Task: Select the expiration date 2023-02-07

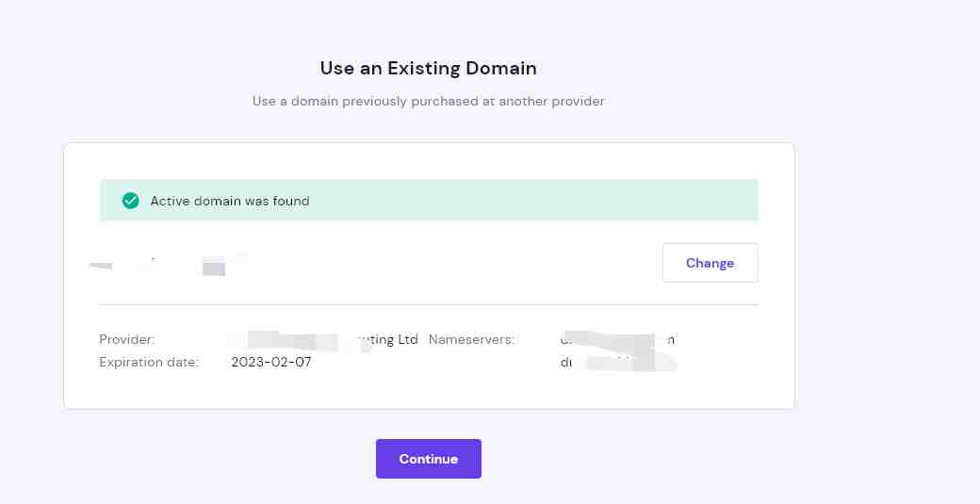Action: (x=271, y=363)
